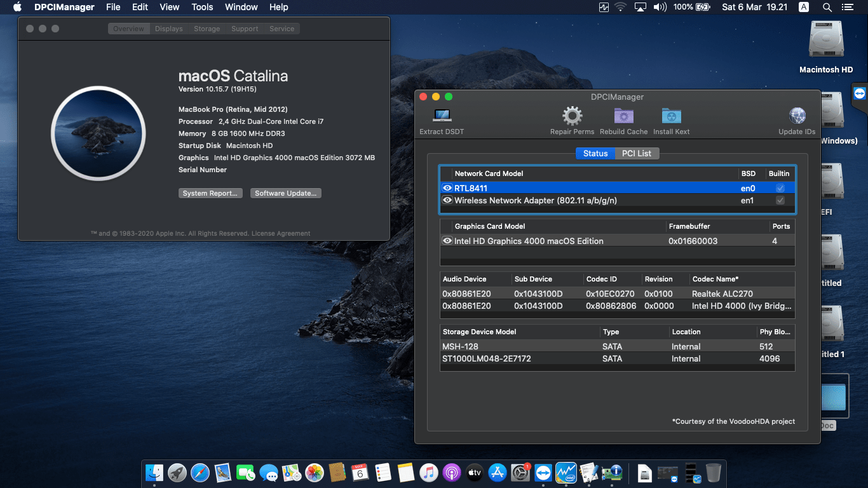The height and width of the screenshot is (488, 868).
Task: Open Maps from the dock
Action: [292, 472]
